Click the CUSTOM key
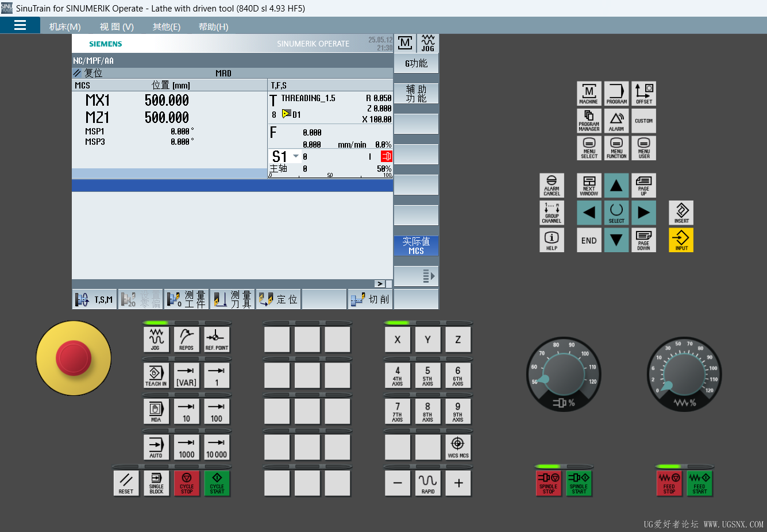Image resolution: width=767 pixels, height=532 pixels. [x=644, y=121]
